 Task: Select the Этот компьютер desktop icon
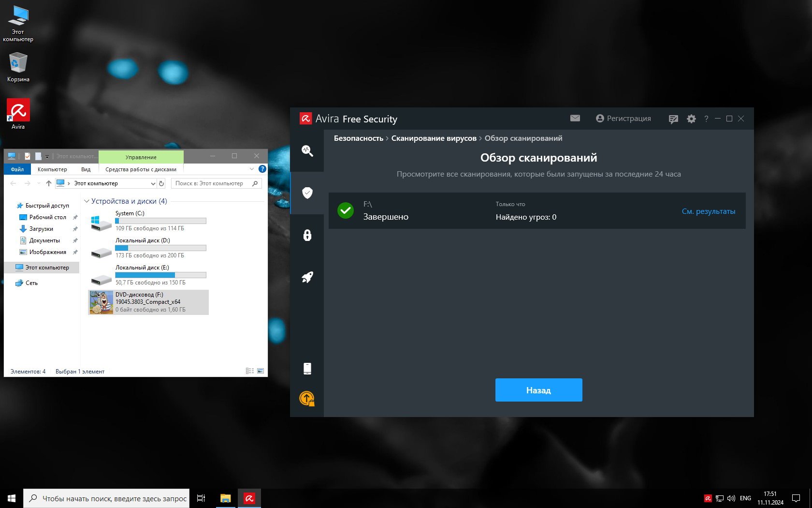tap(18, 24)
